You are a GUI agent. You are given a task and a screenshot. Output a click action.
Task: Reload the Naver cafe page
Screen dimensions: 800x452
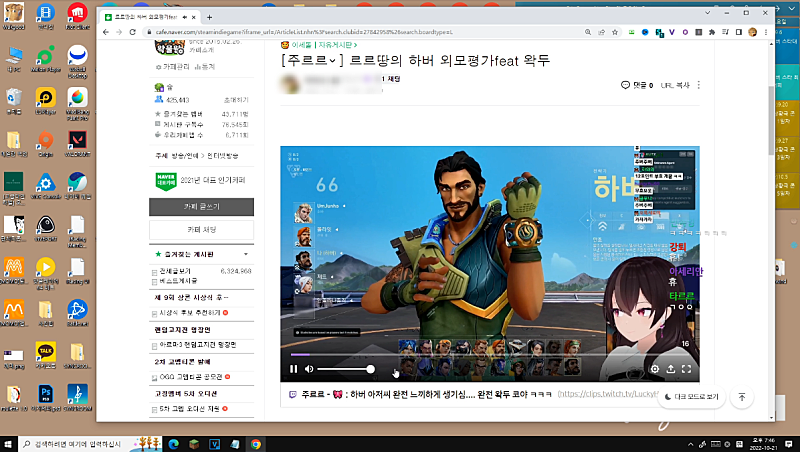coord(133,32)
